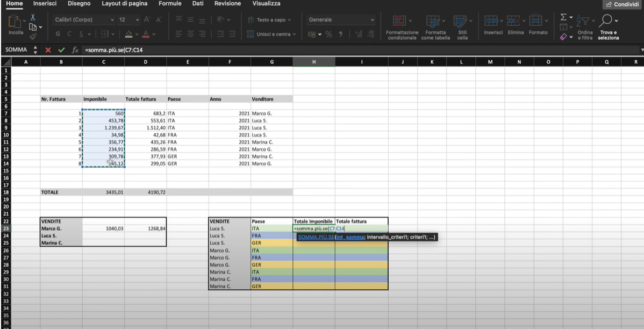
Task: Click the SOMMA.PIÙ.SE tooltip link
Action: coord(316,236)
